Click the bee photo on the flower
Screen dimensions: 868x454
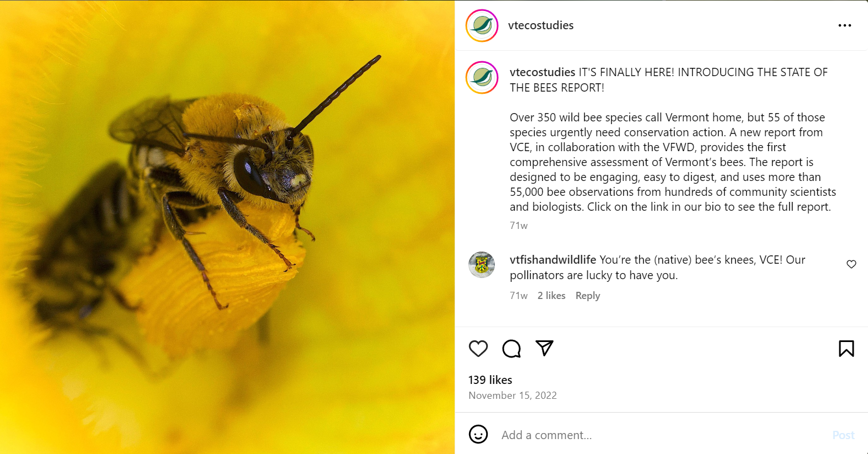227,227
